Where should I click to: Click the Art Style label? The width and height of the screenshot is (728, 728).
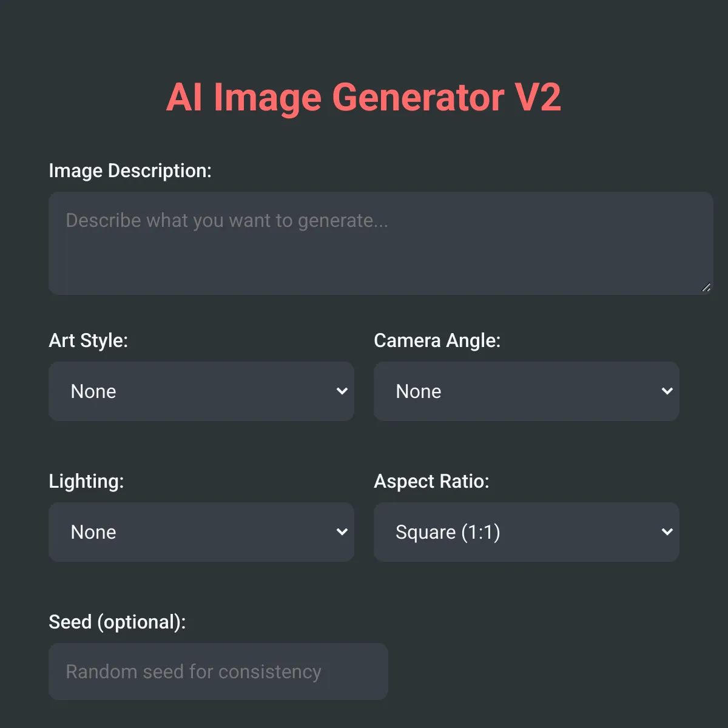tap(89, 341)
